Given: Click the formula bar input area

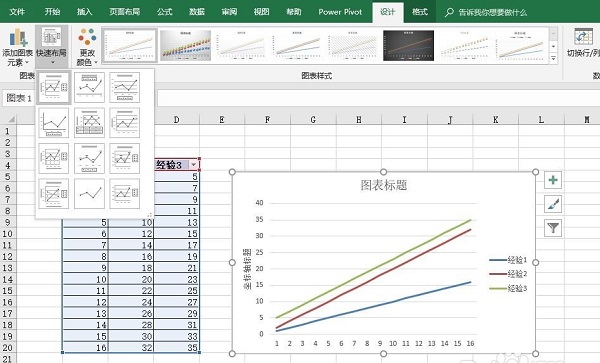Looking at the screenshot, I should (x=377, y=98).
